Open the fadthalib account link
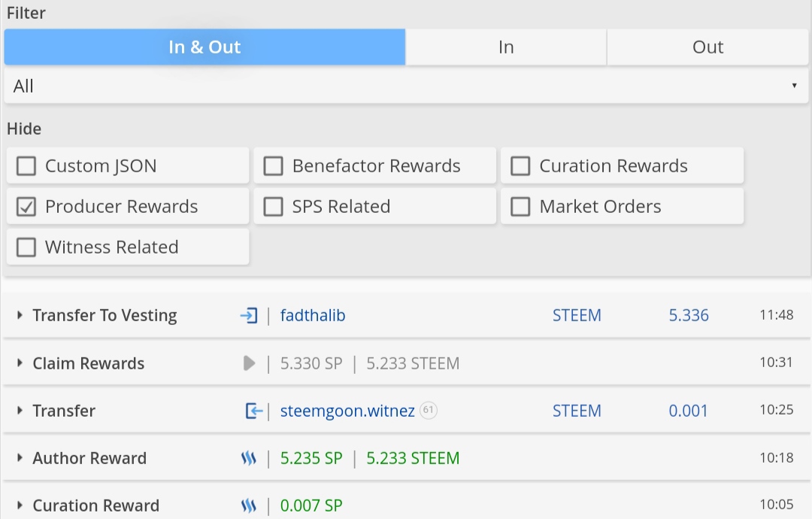The height and width of the screenshot is (519, 812). (x=313, y=316)
